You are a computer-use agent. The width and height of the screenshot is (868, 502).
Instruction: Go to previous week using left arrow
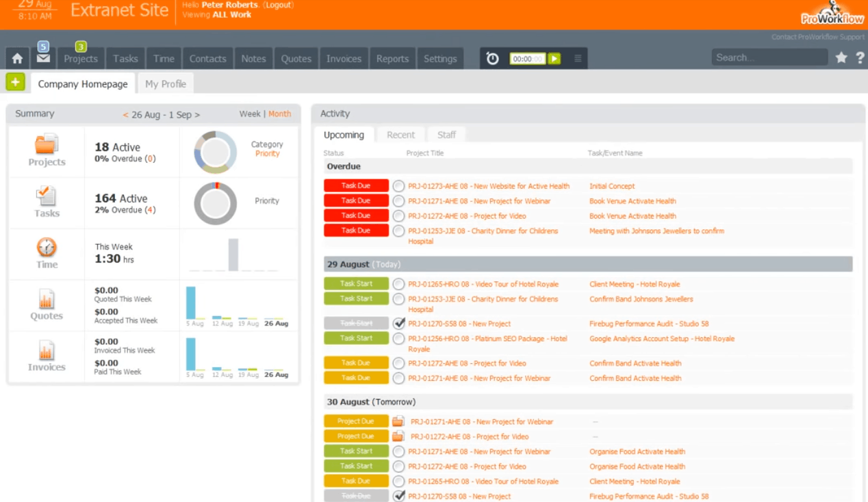coord(125,115)
